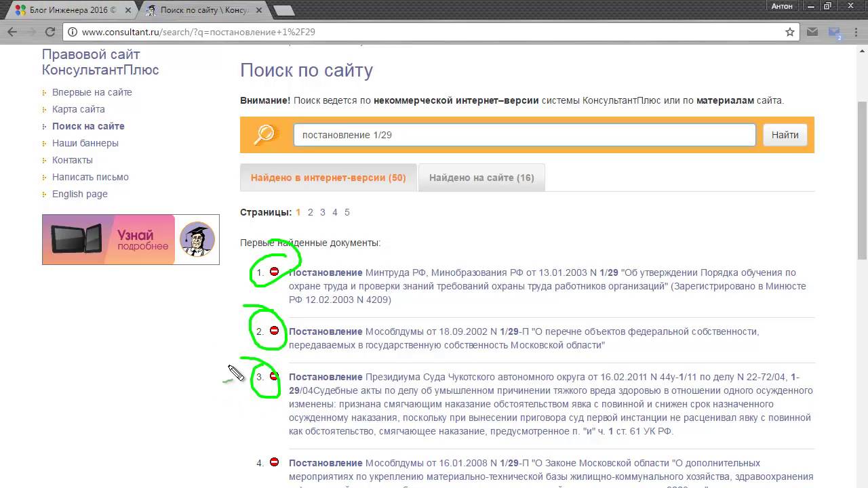
Task: Restore down the Chrome window
Action: coord(827,5)
